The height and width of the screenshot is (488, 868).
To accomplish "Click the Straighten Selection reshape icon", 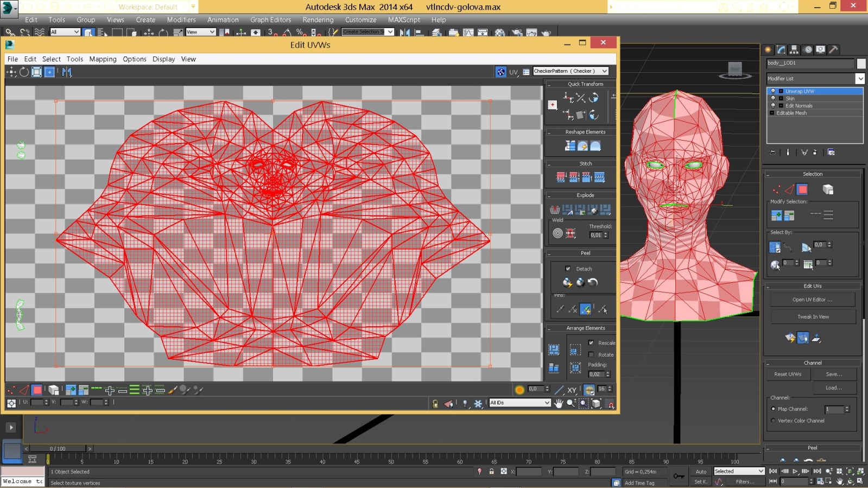I will [x=570, y=145].
